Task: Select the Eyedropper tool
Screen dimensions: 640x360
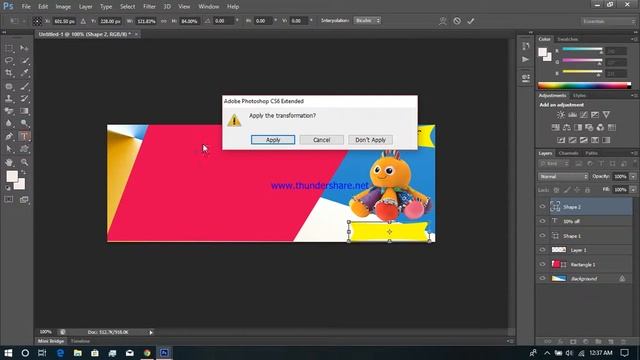Action: coord(24,73)
